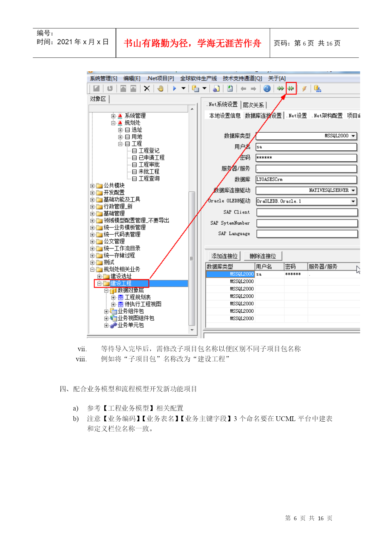Viewport: 392px width, 554px height.
Task: Click the tree panel scroll-down arrow
Action: 192,330
